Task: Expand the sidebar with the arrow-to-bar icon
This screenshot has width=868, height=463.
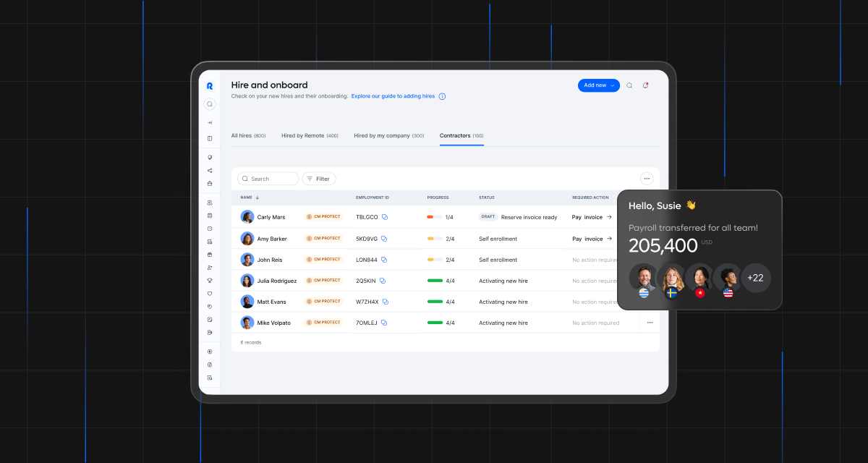Action: pos(210,123)
